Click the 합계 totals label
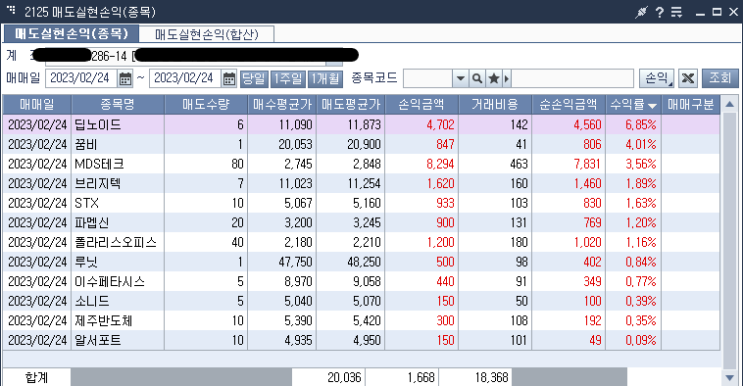 [x=37, y=377]
